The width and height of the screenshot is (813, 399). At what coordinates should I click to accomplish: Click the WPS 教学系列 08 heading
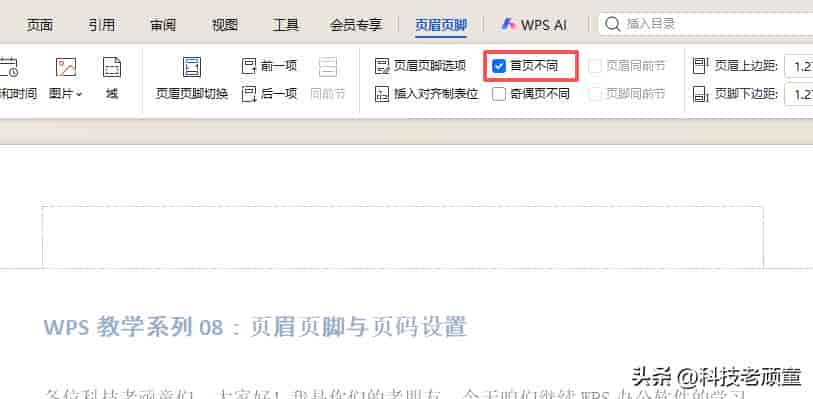click(x=255, y=327)
